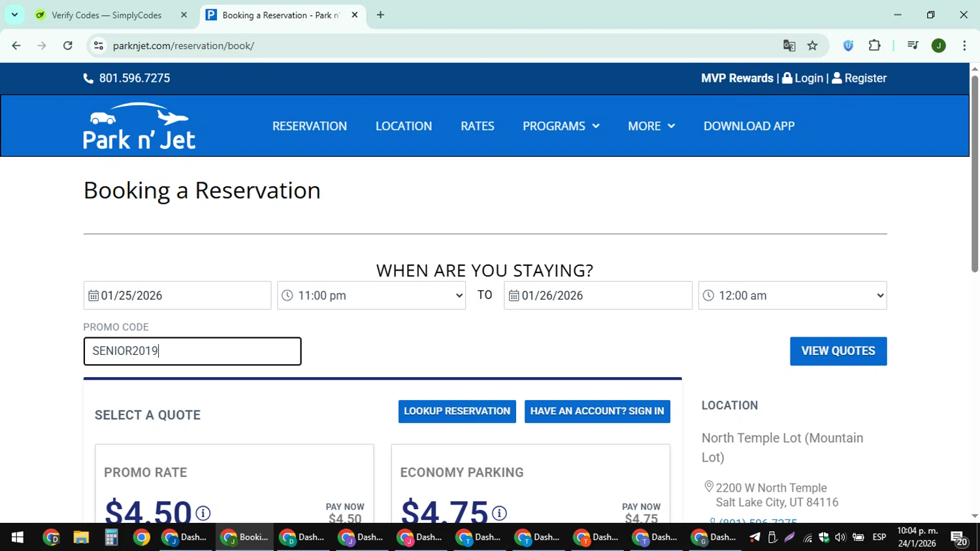Click the ESP language indicator in the taskbar
The width and height of the screenshot is (980, 551).
879,537
